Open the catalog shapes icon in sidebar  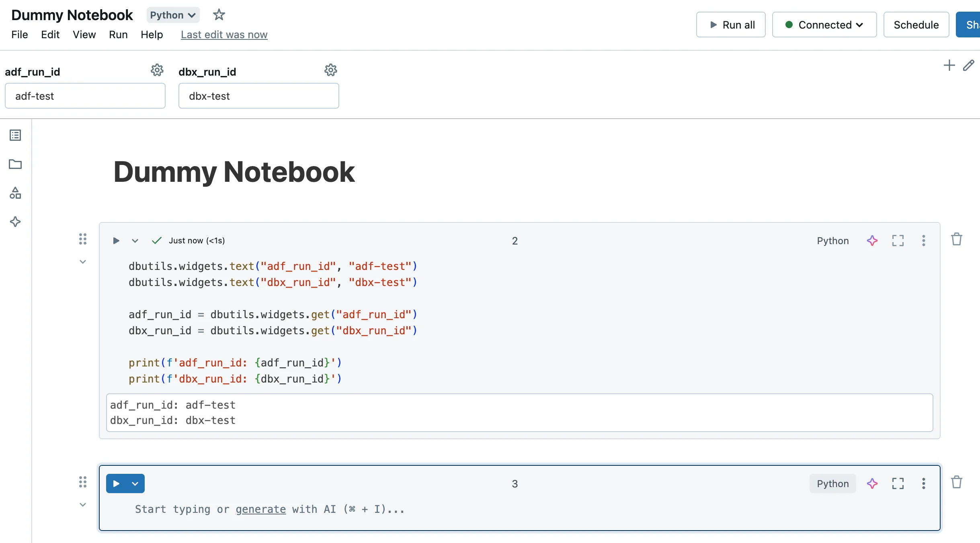(15, 193)
